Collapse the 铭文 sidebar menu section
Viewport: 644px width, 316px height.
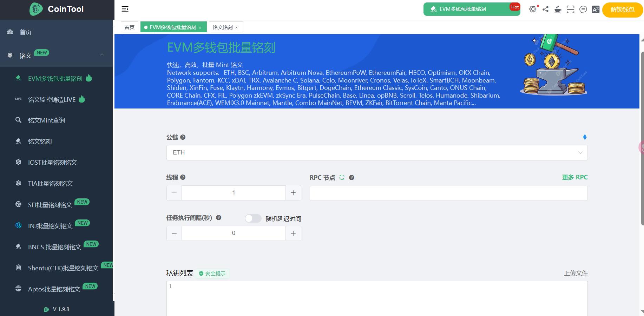tap(102, 55)
